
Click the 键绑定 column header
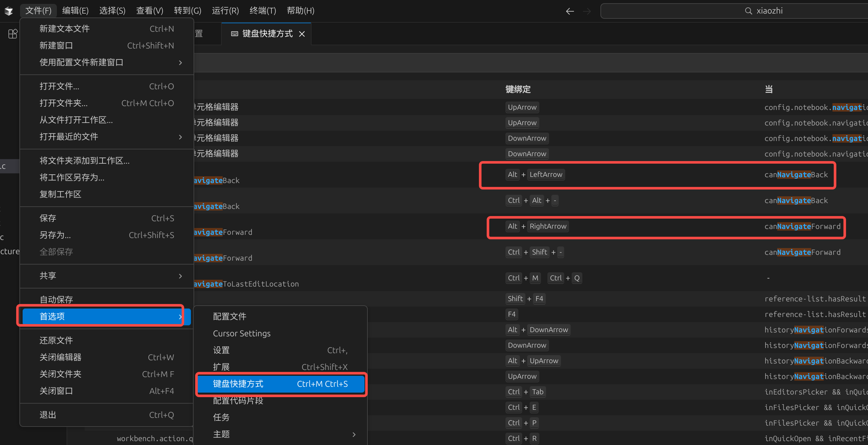[x=518, y=89]
